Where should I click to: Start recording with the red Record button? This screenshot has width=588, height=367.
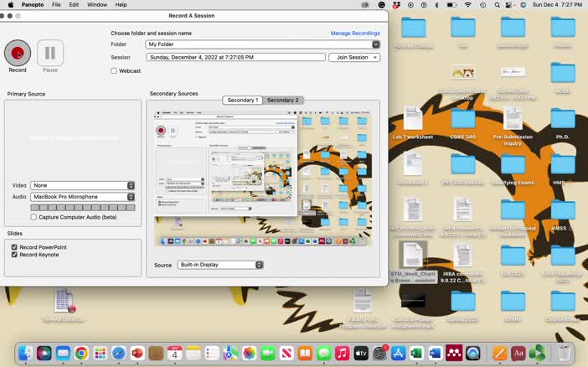tap(18, 53)
